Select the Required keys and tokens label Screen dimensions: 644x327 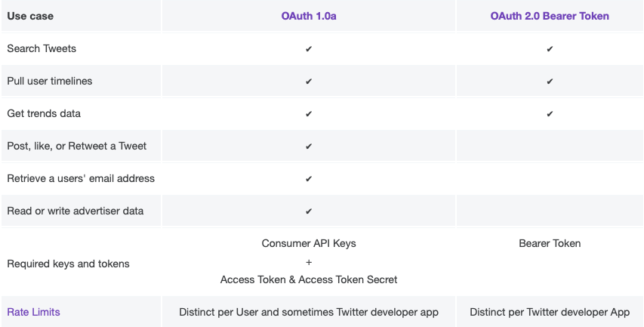68,264
